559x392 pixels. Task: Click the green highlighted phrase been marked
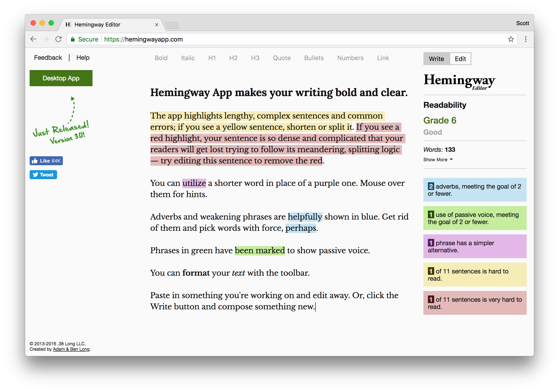(260, 250)
